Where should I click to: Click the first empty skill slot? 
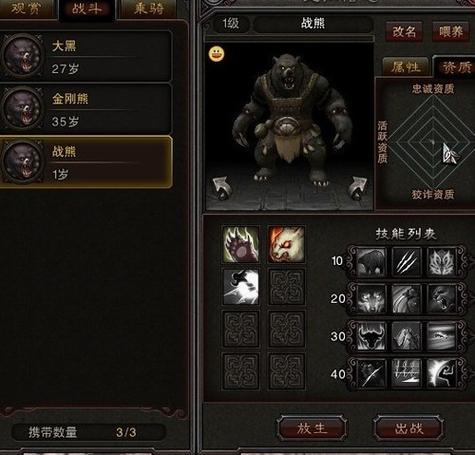[x=286, y=287]
